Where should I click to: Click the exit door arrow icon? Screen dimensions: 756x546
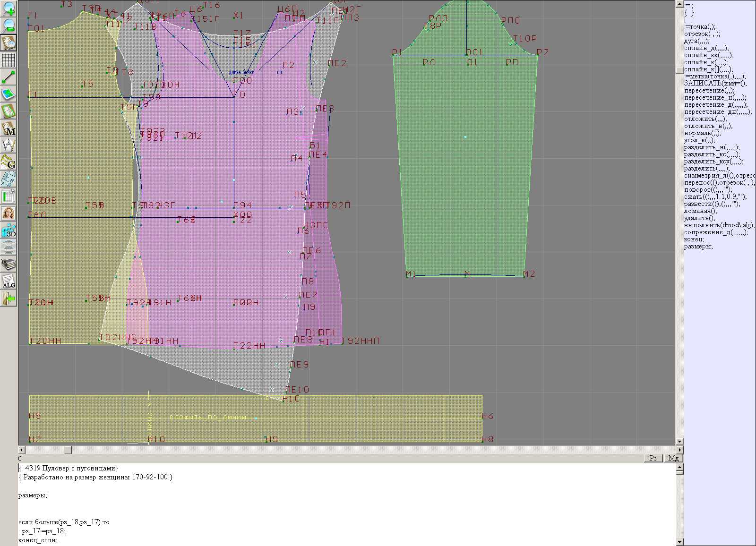[x=9, y=298]
